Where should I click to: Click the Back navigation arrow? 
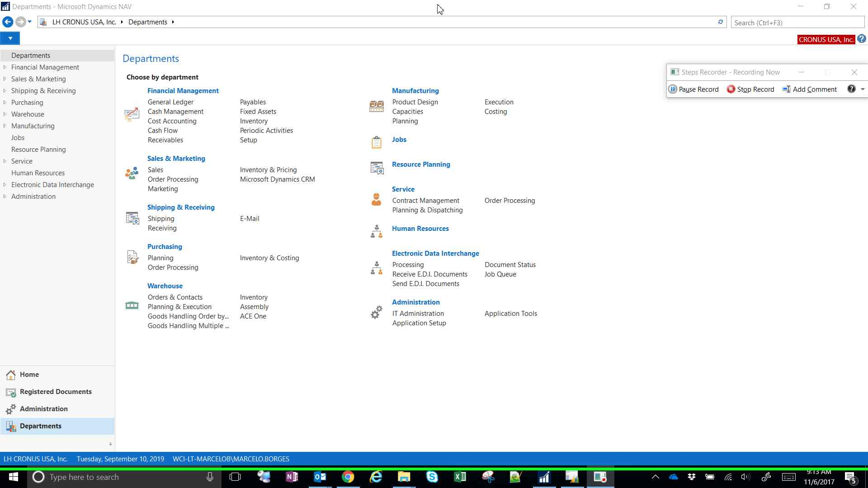click(8, 22)
